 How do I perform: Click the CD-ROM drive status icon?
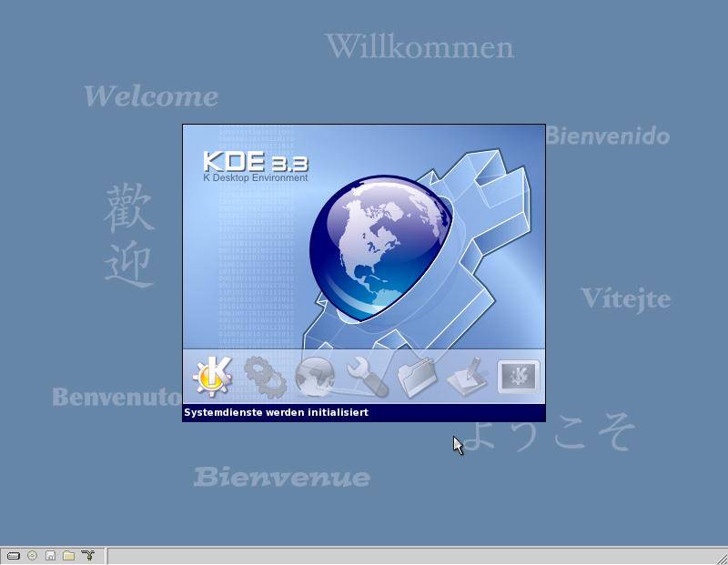(x=32, y=555)
